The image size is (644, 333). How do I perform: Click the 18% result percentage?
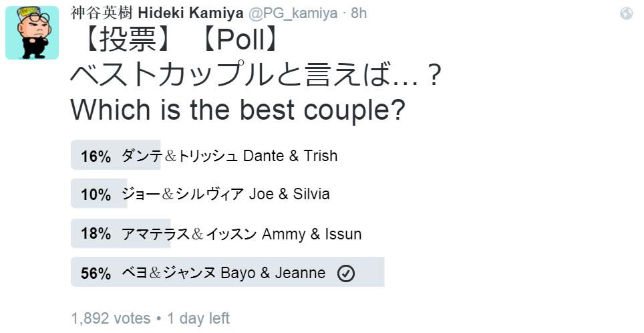[x=96, y=234]
